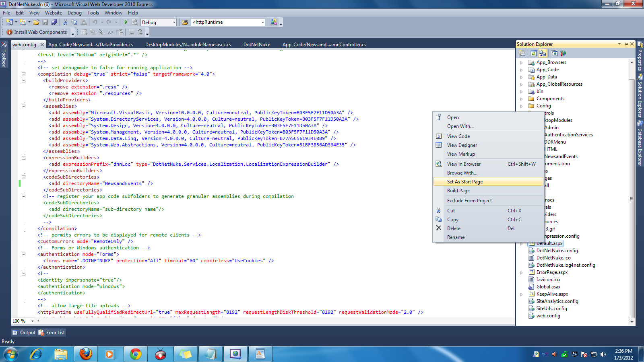Click the taskbar clock showing 2:36 PM

pyautogui.click(x=623, y=354)
